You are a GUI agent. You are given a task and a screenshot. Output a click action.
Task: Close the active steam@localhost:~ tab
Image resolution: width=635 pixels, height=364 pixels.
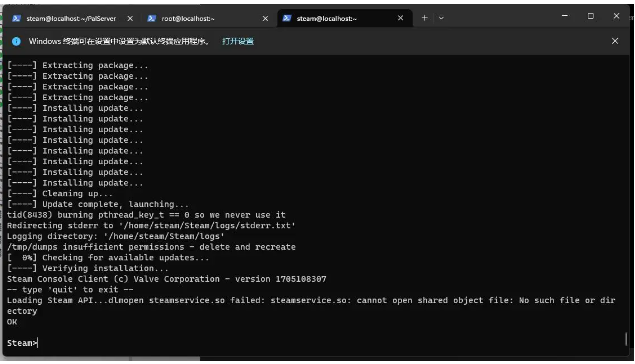click(401, 18)
